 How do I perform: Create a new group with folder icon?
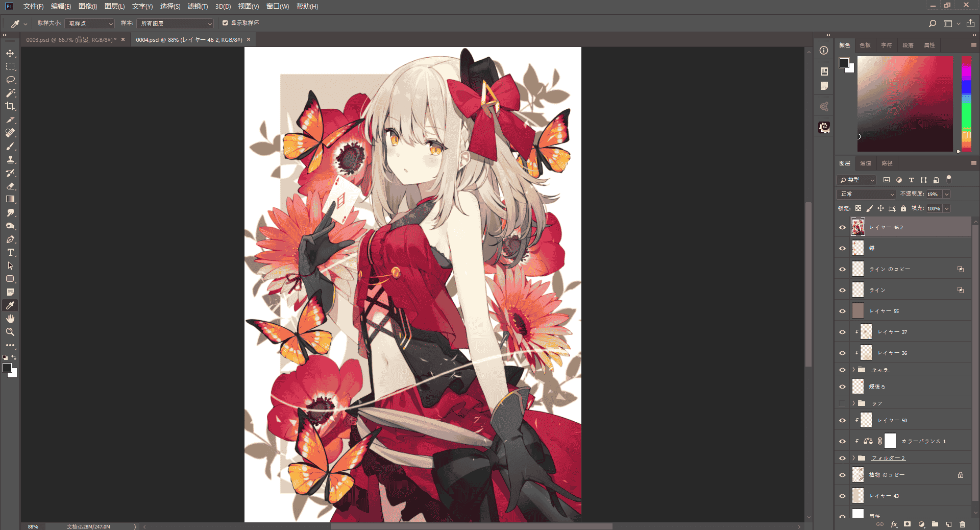935,524
